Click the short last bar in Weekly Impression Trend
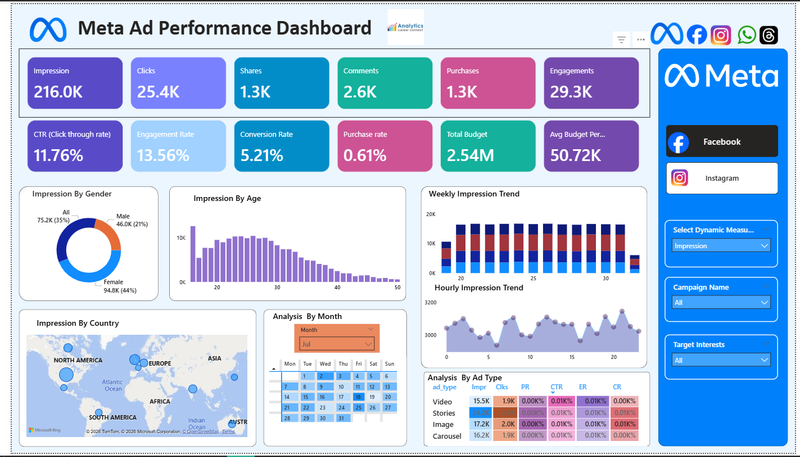This screenshot has width=800, height=457. coord(634,264)
